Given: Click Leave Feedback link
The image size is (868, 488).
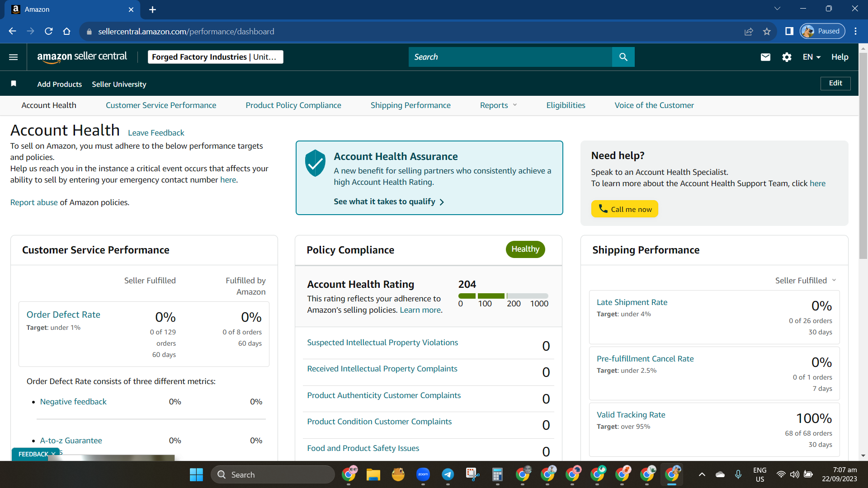Looking at the screenshot, I should [156, 133].
